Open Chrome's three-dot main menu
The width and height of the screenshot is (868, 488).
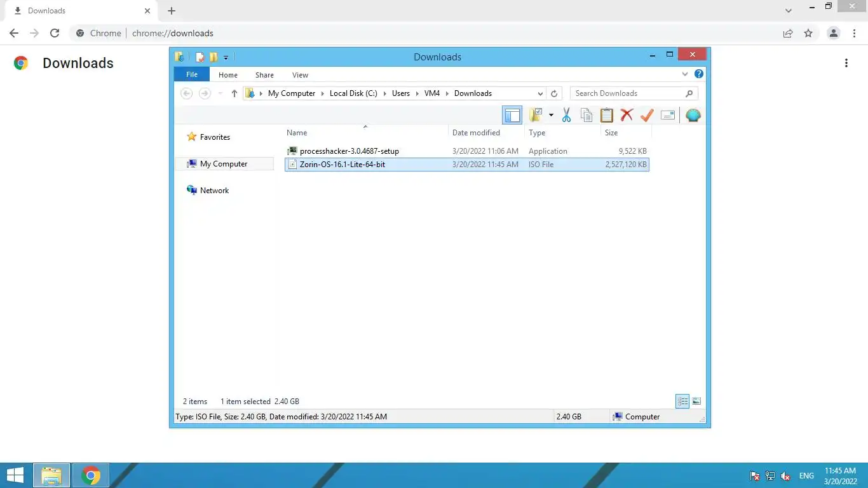coord(855,33)
